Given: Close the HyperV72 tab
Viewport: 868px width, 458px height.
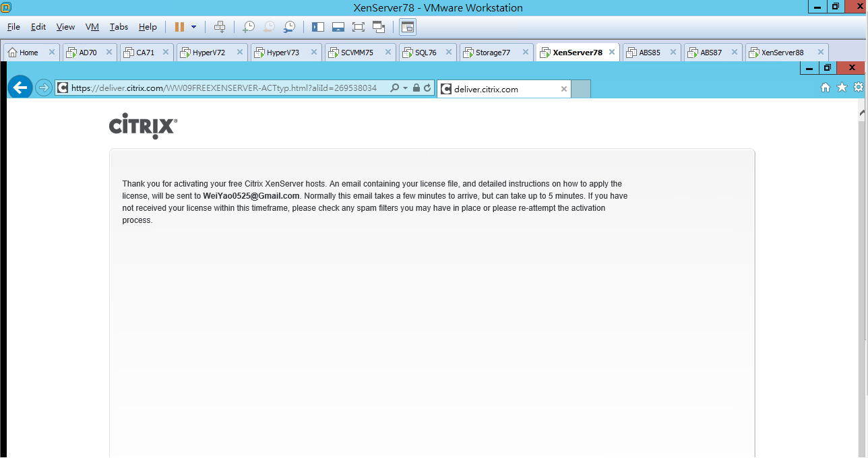Looking at the screenshot, I should [240, 53].
